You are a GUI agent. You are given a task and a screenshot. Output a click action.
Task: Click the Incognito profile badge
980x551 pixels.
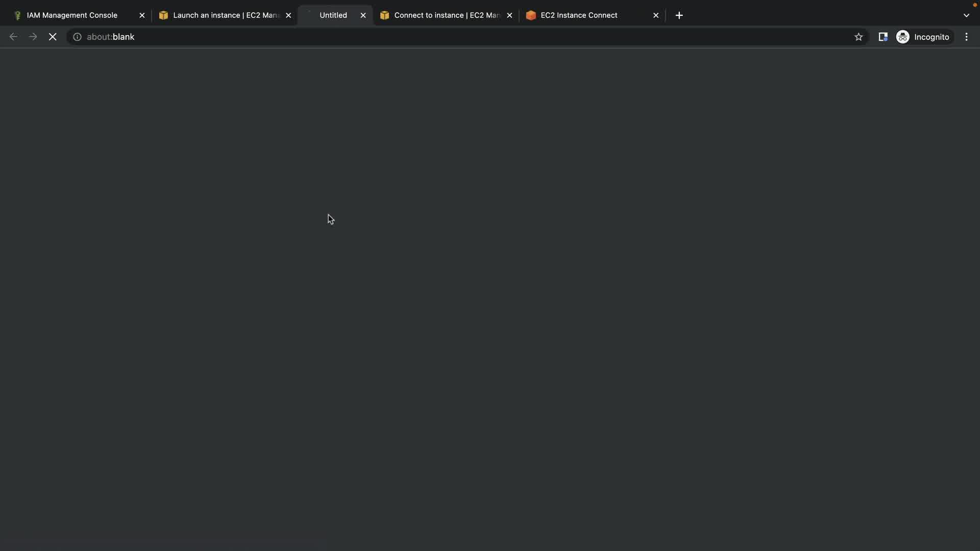point(923,37)
